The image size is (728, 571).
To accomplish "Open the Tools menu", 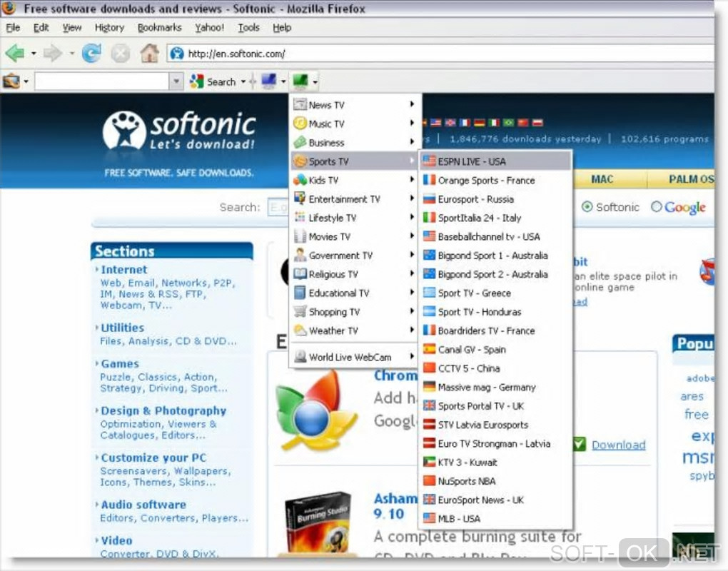I will (248, 28).
